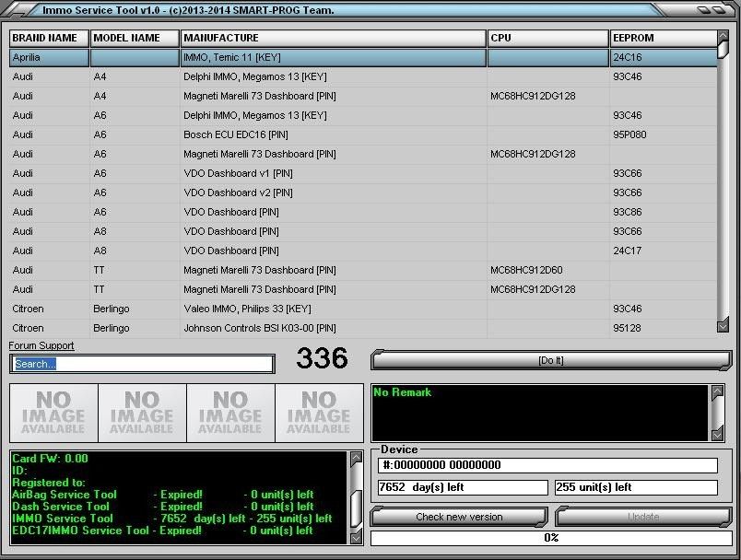Viewport: 741px width, 560px height.
Task: Click the Dash Service Tool license line
Action: pos(163,507)
